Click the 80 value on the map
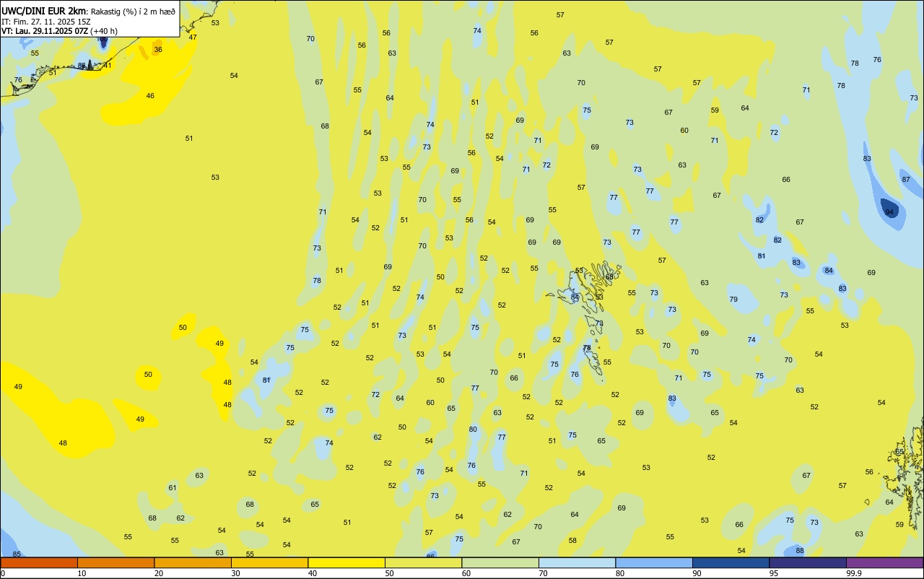The height and width of the screenshot is (579, 924). (473, 429)
